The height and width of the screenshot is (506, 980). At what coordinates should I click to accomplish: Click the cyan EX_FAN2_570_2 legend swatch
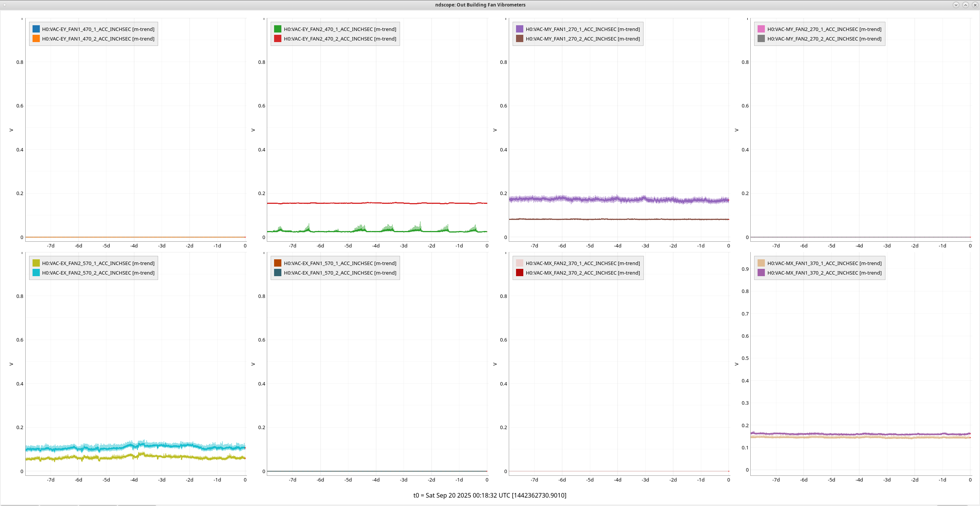[x=36, y=273]
